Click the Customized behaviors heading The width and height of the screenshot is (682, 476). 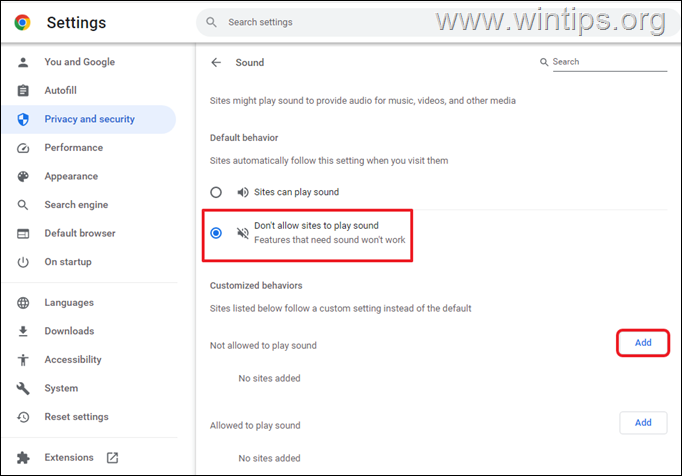click(256, 286)
